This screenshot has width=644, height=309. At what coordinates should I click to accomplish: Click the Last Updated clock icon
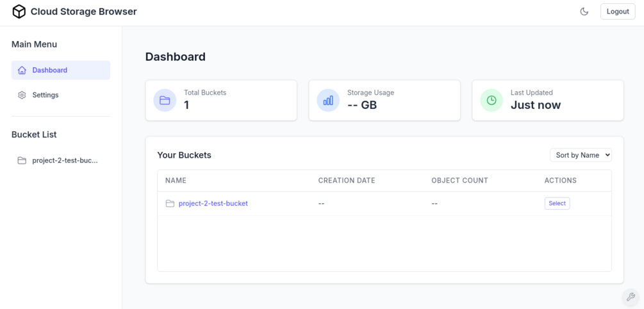[x=491, y=100]
